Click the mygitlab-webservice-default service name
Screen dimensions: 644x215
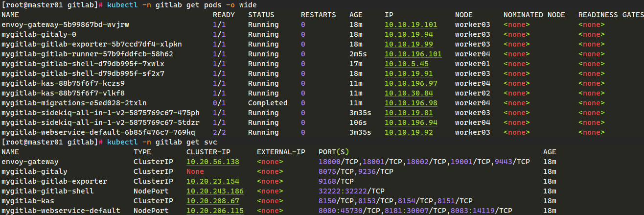[60, 211]
